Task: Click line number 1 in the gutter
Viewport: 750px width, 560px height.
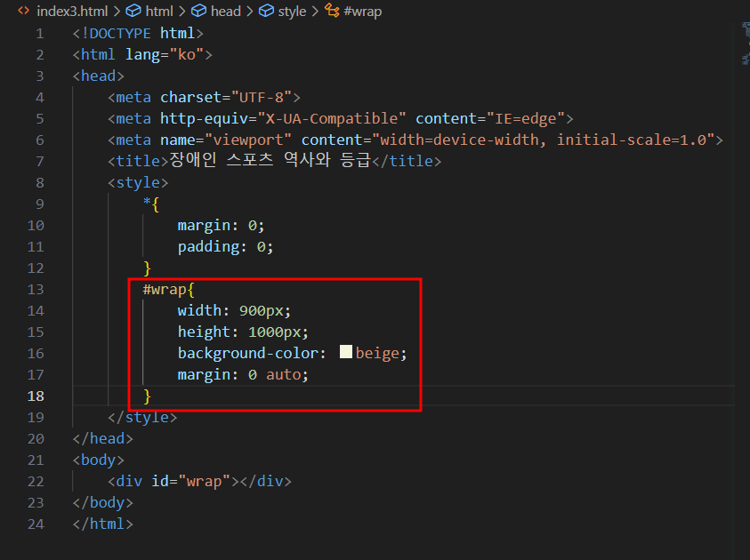Action: 40,34
